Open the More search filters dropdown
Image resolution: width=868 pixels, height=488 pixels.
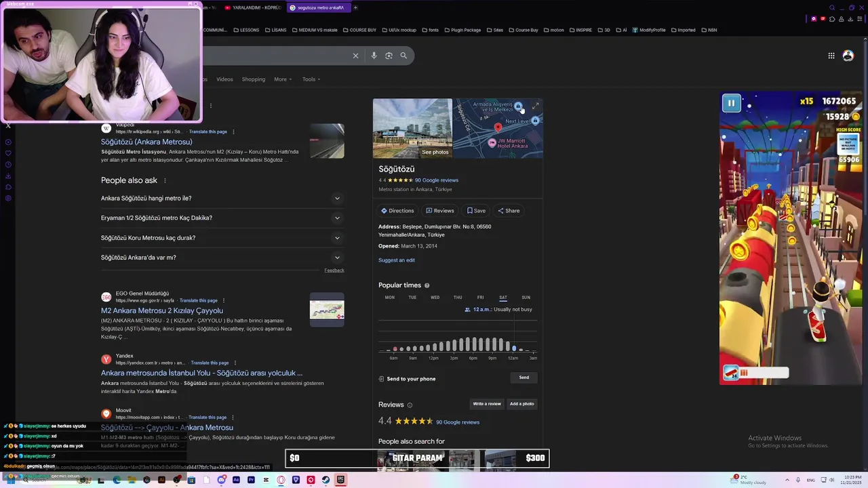(x=283, y=79)
